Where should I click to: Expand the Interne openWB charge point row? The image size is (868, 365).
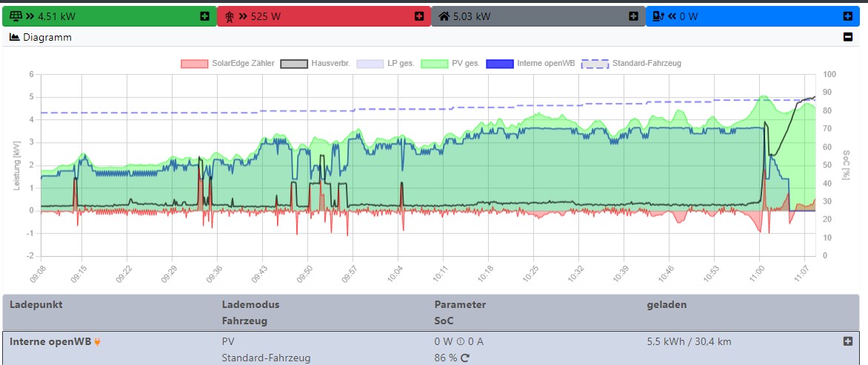(848, 341)
